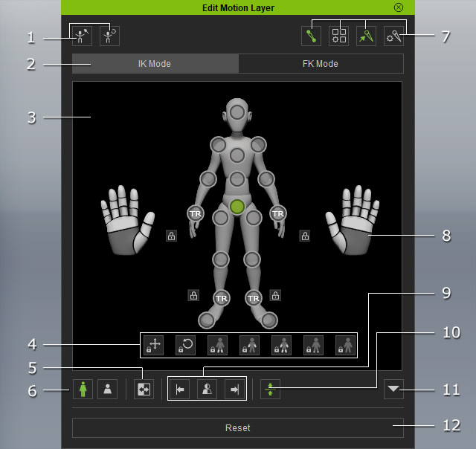Select the waist control point above the hip
The width and height of the screenshot is (476, 449).
point(237,179)
